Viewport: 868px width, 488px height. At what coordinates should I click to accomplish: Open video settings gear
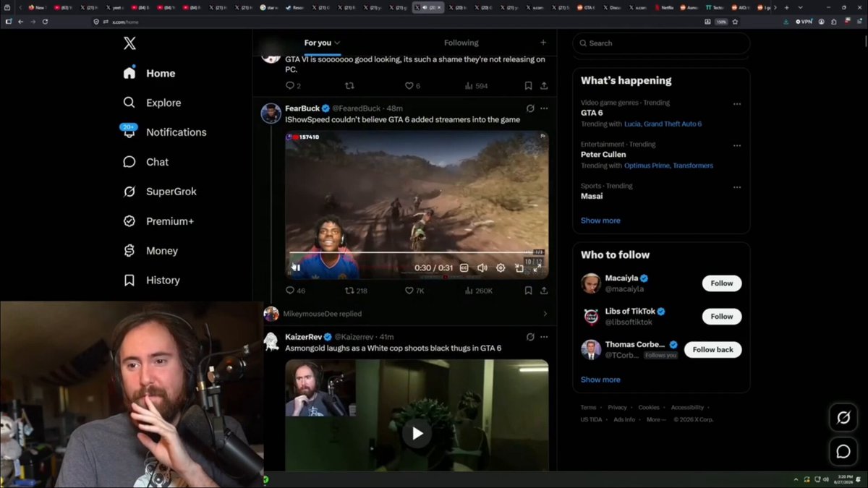[x=501, y=267]
